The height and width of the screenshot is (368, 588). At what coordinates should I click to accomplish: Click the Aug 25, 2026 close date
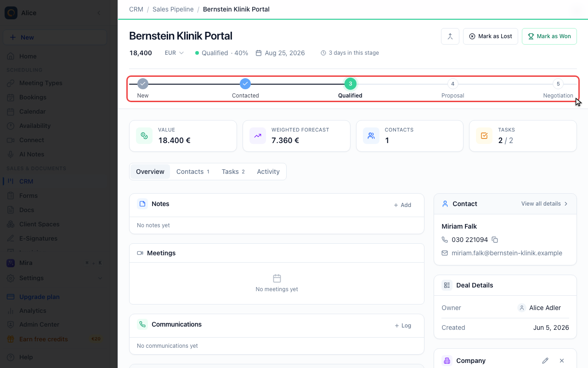pos(280,53)
